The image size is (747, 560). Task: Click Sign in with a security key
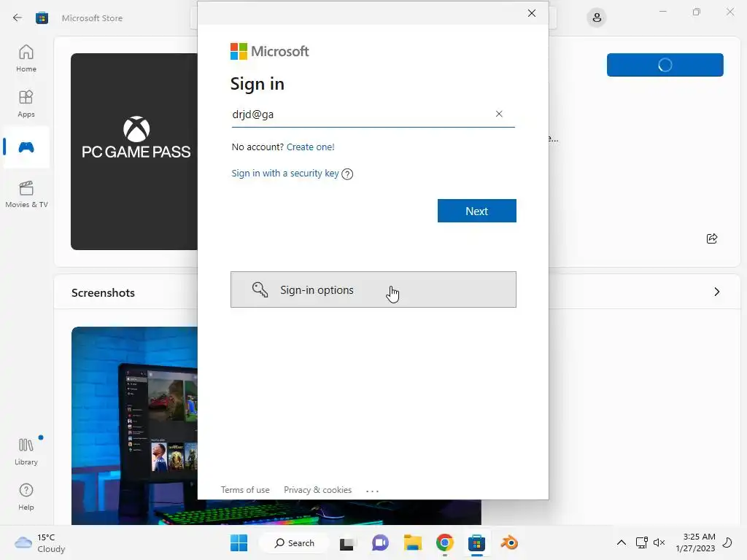(285, 174)
